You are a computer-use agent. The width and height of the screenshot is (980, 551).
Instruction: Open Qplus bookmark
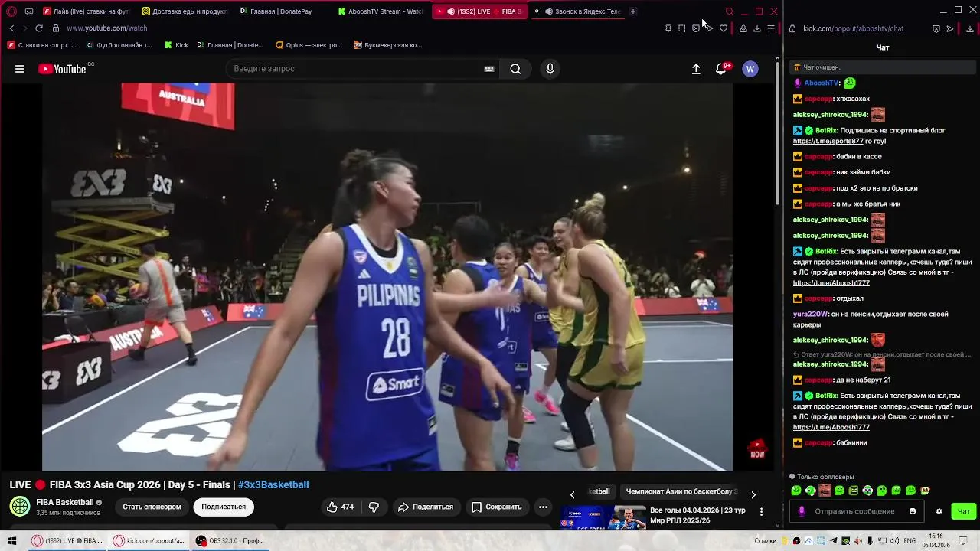[309, 45]
